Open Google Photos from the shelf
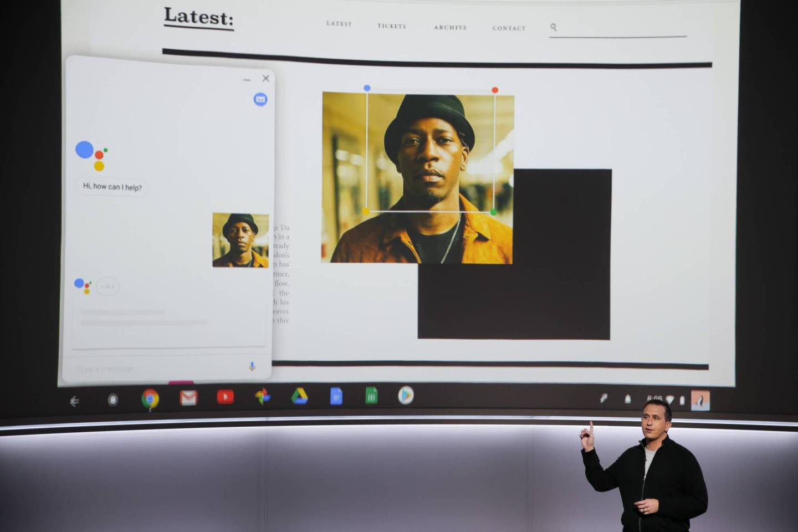This screenshot has height=532, width=798. point(263,397)
